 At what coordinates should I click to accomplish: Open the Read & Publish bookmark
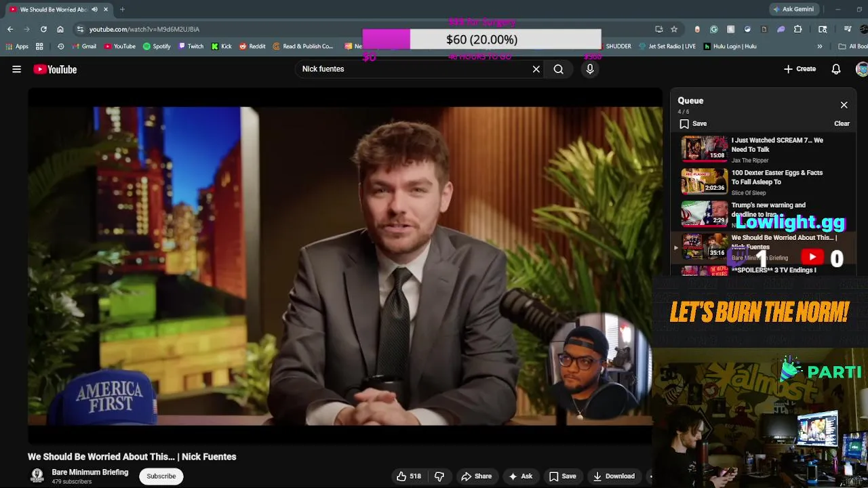pyautogui.click(x=303, y=47)
